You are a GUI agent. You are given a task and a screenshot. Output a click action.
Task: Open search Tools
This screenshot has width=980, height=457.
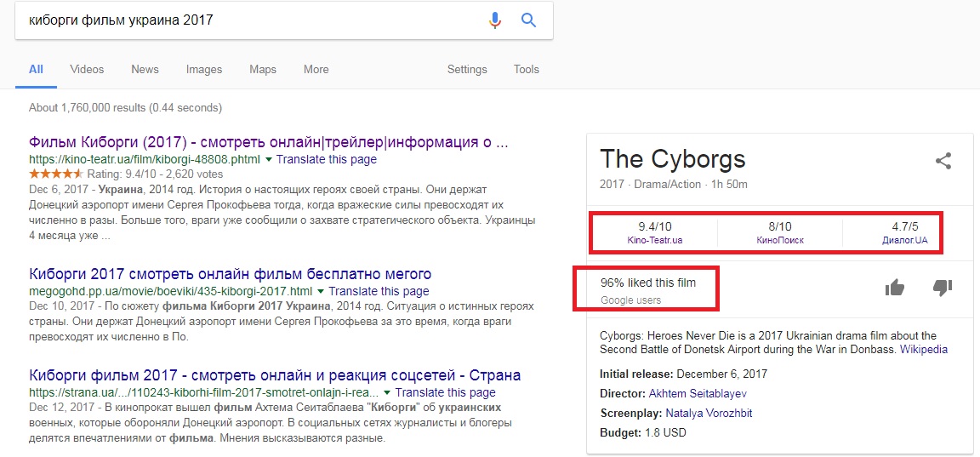(x=526, y=70)
